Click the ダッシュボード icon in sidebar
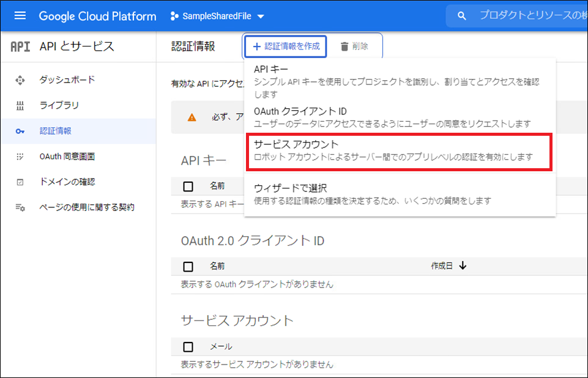Image resolution: width=588 pixels, height=378 pixels. coord(20,80)
